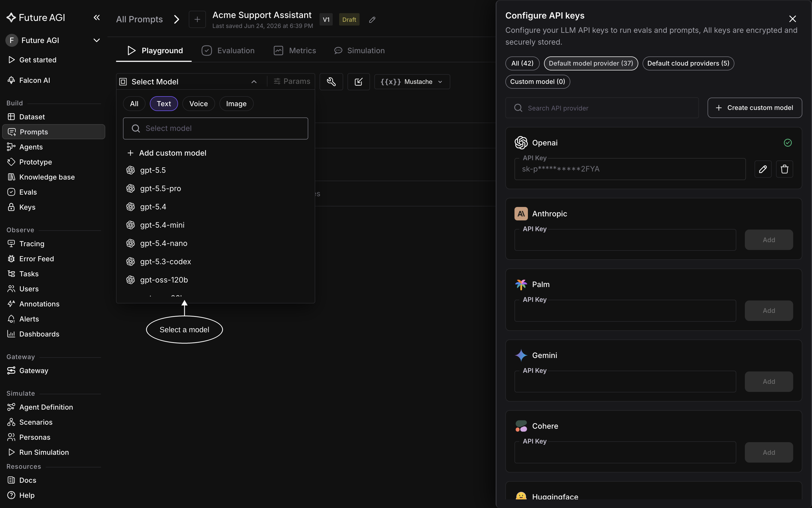Select the Prompts sidebar item
Screen dimensions: 812x508
pos(54,132)
